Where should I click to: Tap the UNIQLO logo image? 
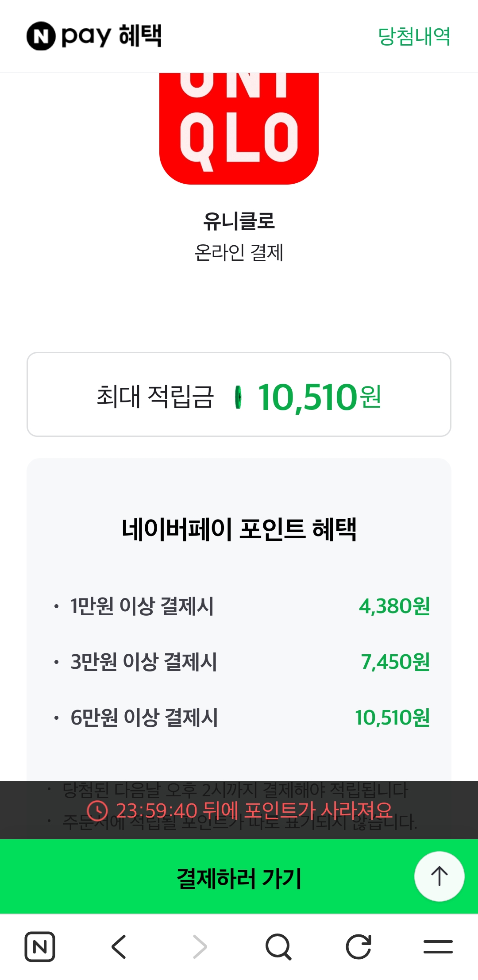(239, 128)
